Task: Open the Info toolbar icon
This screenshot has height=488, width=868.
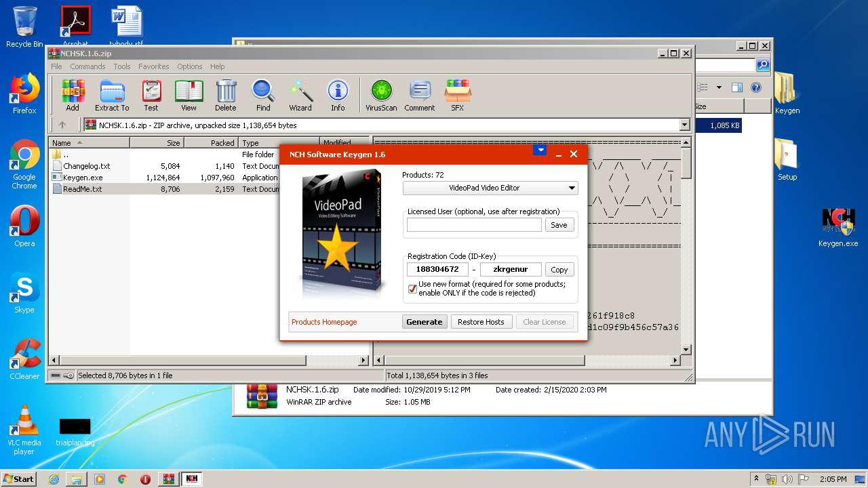Action: [x=338, y=95]
